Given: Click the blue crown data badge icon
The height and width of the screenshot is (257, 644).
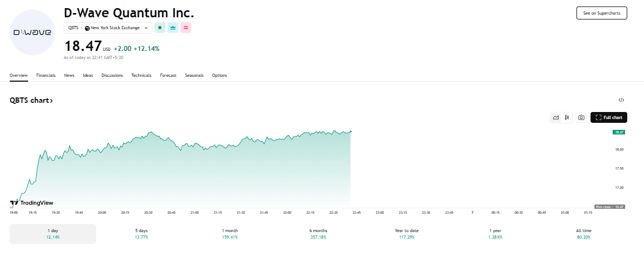Looking at the screenshot, I should coord(173,28).
